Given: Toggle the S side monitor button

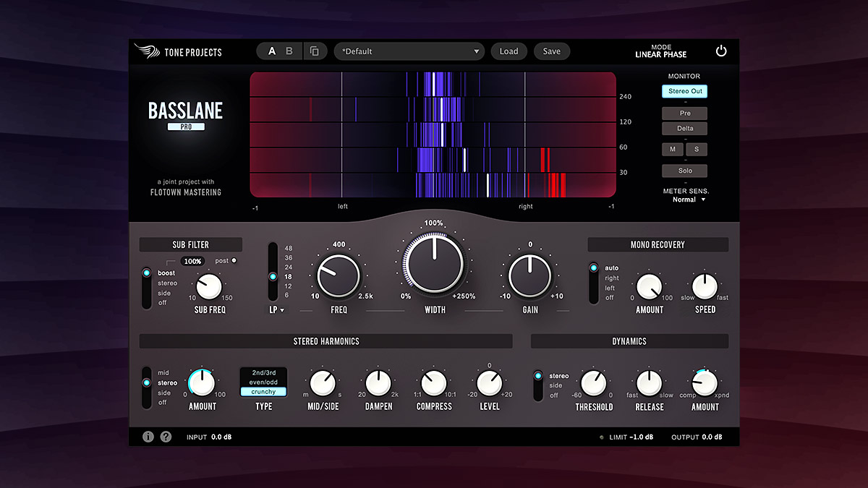Looking at the screenshot, I should (x=697, y=150).
